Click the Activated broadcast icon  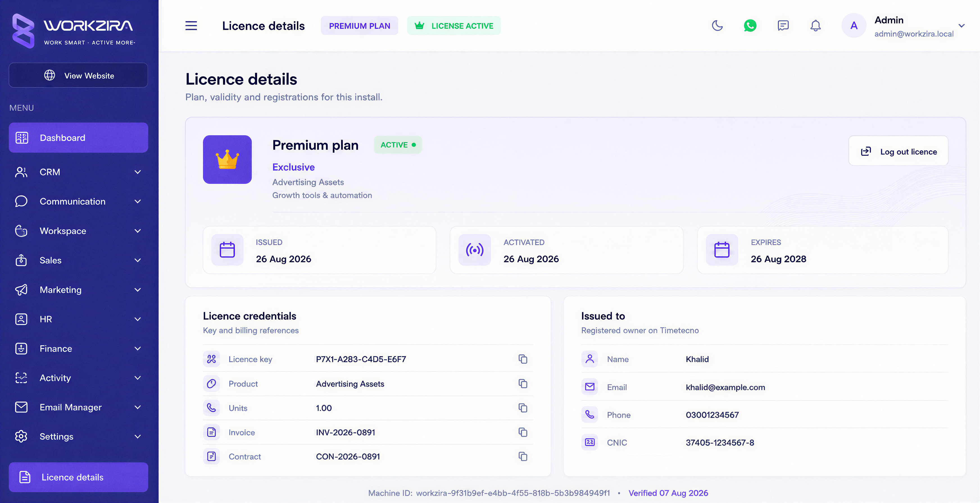474,250
